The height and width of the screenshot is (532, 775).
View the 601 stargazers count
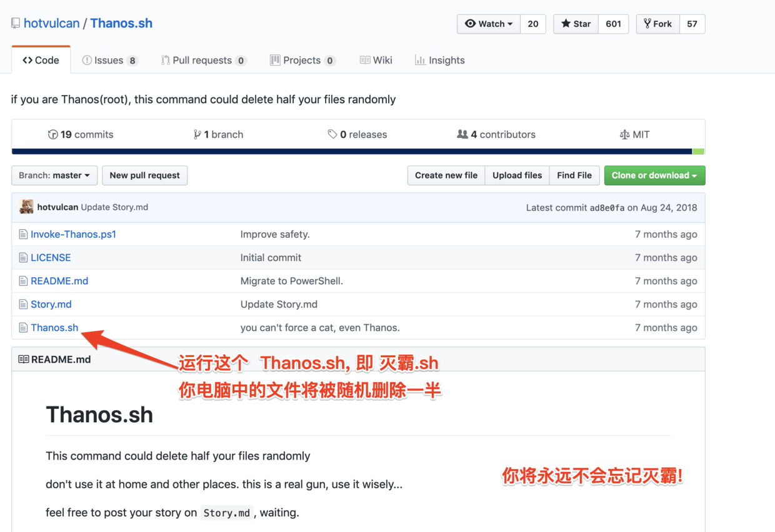pos(614,24)
